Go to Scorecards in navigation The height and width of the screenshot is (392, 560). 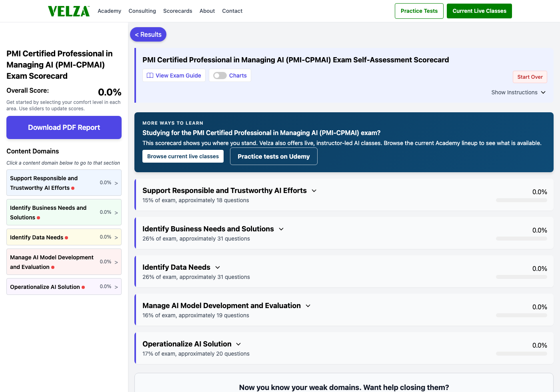tap(178, 11)
